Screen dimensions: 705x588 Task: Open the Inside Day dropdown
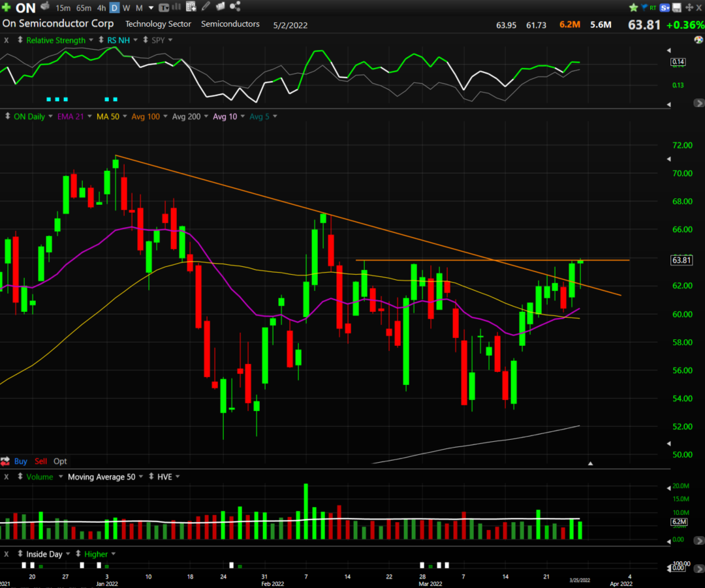(x=68, y=554)
